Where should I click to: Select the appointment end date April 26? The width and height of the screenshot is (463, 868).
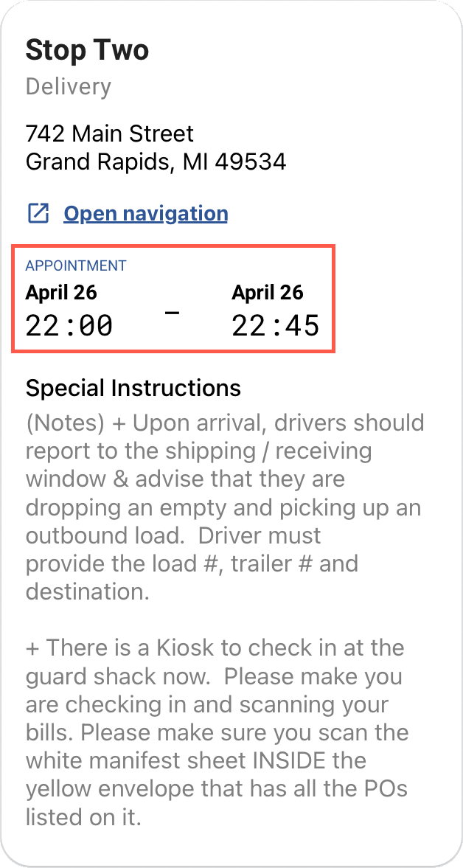[x=268, y=292]
